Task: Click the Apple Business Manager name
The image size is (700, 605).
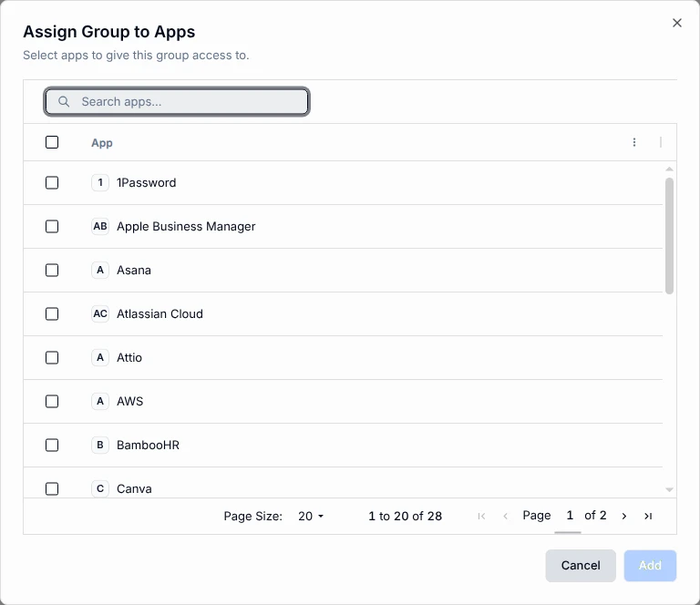Action: click(x=186, y=226)
